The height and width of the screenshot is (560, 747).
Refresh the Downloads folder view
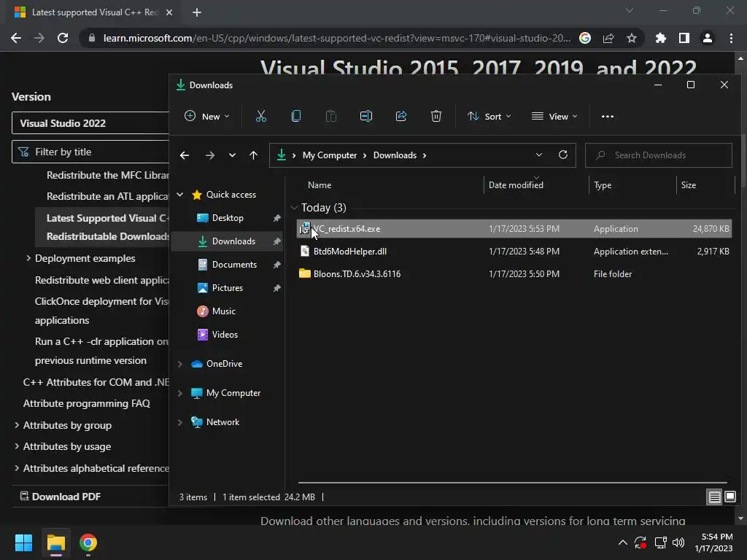click(563, 155)
